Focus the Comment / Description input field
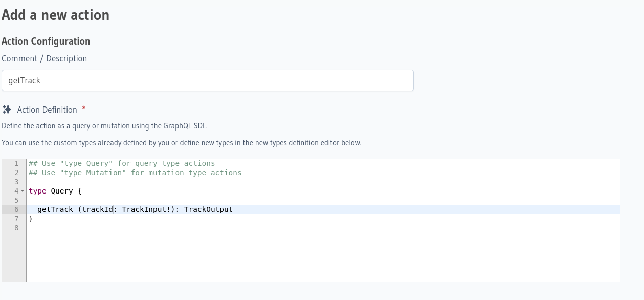 (x=207, y=81)
